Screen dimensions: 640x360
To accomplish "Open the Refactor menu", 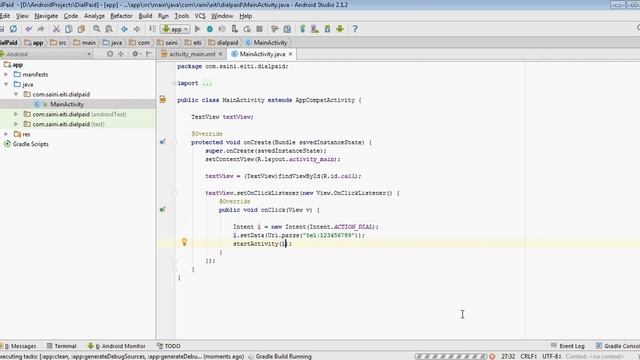I will [121, 16].
